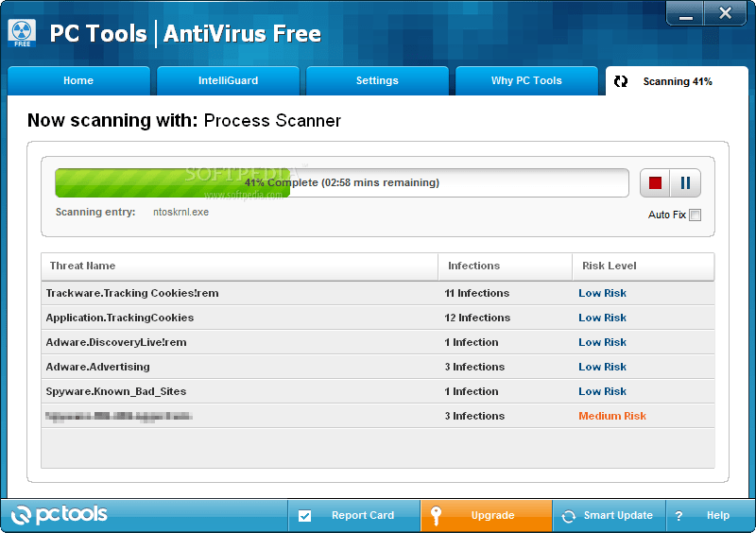Click Low Risk for Spyware.Known_Bad_Sites
The image size is (756, 533).
(602, 391)
